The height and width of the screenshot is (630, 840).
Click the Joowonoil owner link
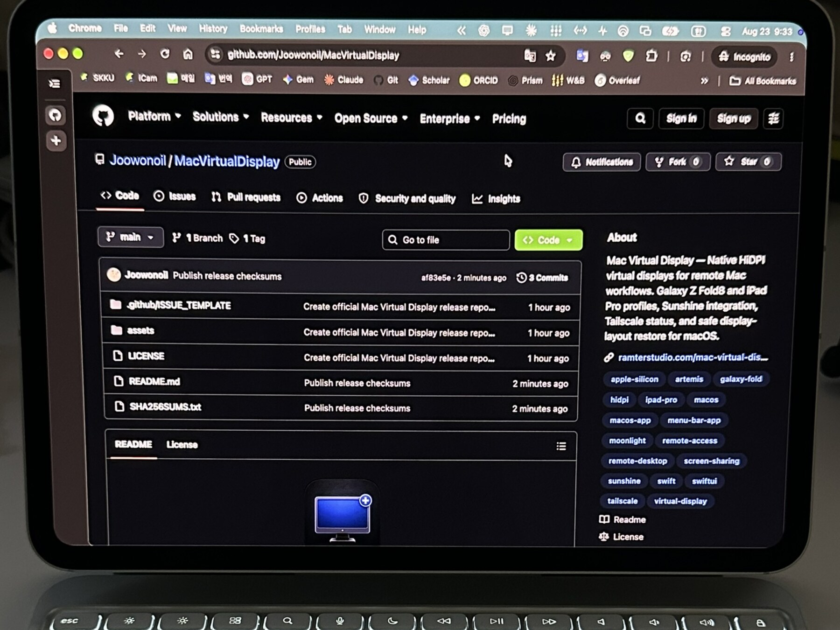click(138, 161)
